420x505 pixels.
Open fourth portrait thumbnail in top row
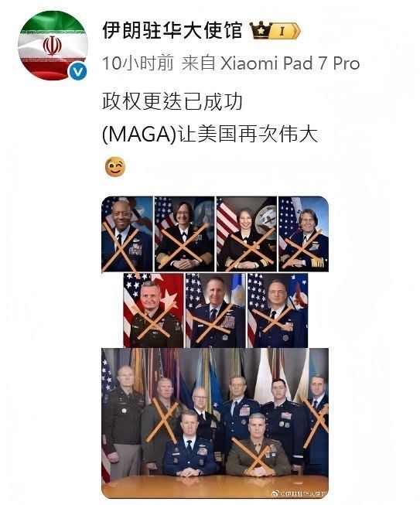coord(303,234)
